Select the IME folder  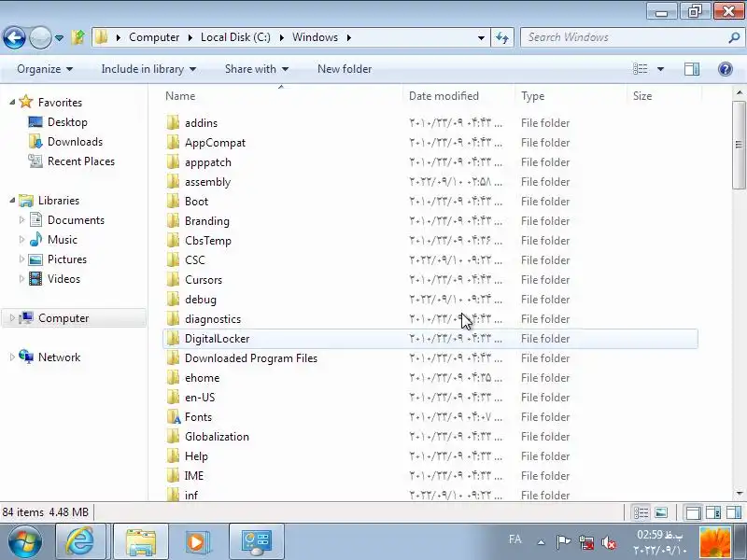(194, 476)
